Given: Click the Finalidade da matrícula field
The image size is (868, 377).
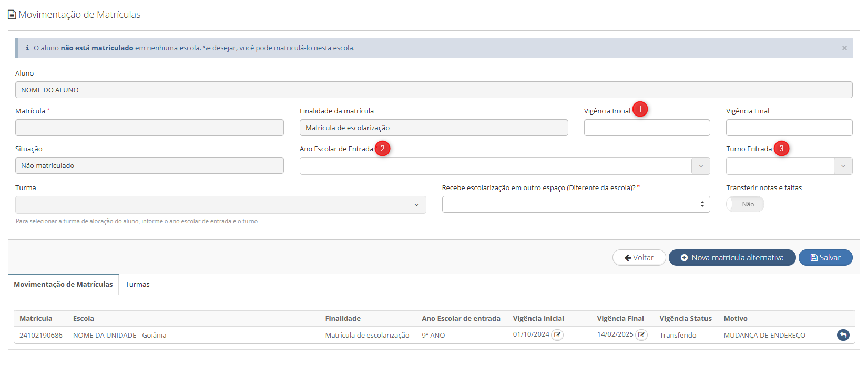Looking at the screenshot, I should (434, 128).
